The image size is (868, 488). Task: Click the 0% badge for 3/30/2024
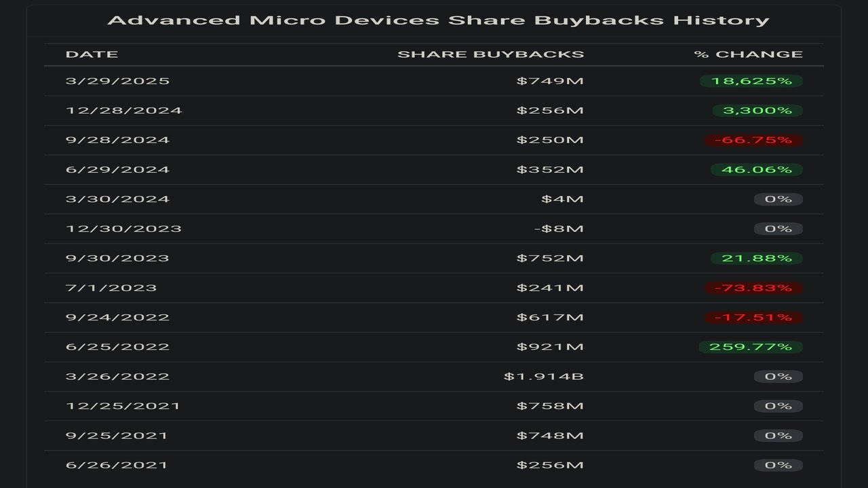(778, 199)
